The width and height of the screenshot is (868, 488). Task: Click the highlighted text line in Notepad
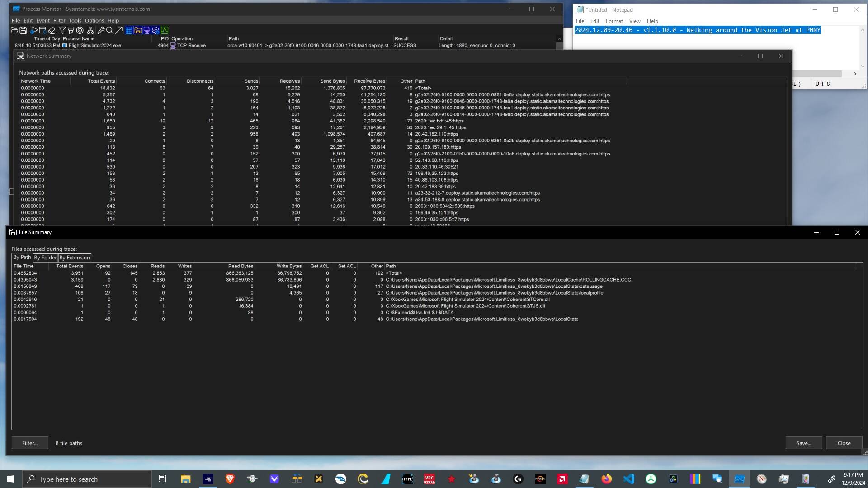pos(698,30)
